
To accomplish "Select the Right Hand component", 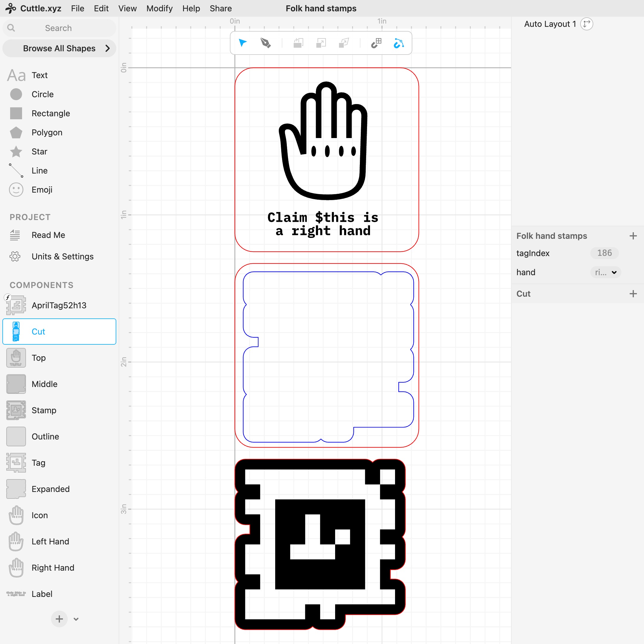I will pos(59,568).
